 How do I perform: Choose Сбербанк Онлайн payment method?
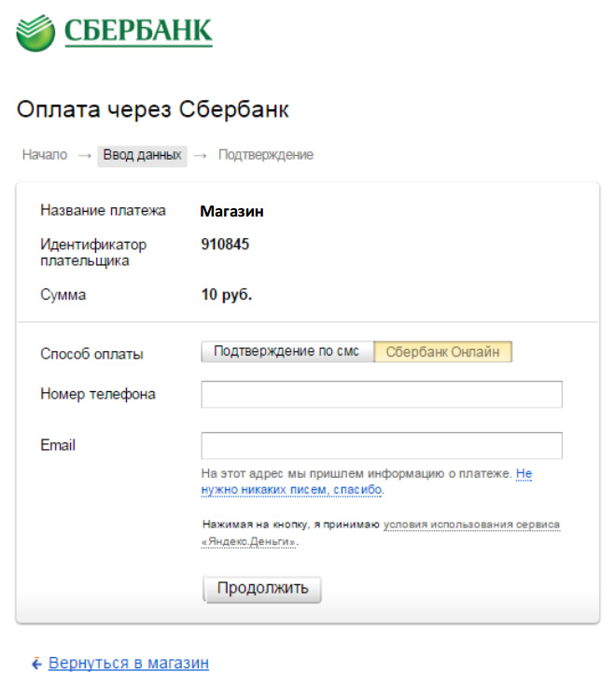[442, 352]
